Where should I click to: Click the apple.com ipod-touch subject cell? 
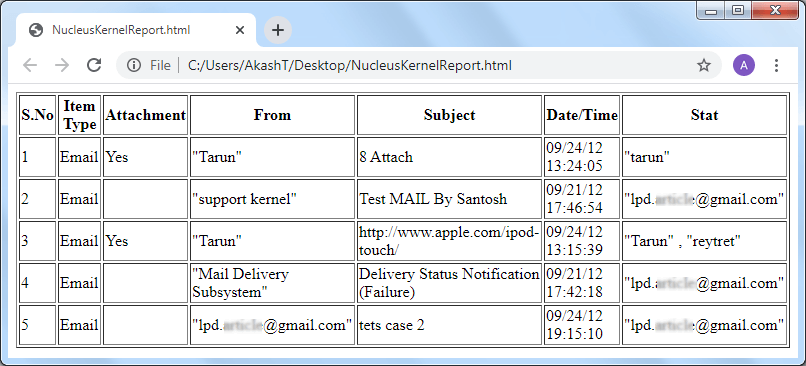coord(450,241)
